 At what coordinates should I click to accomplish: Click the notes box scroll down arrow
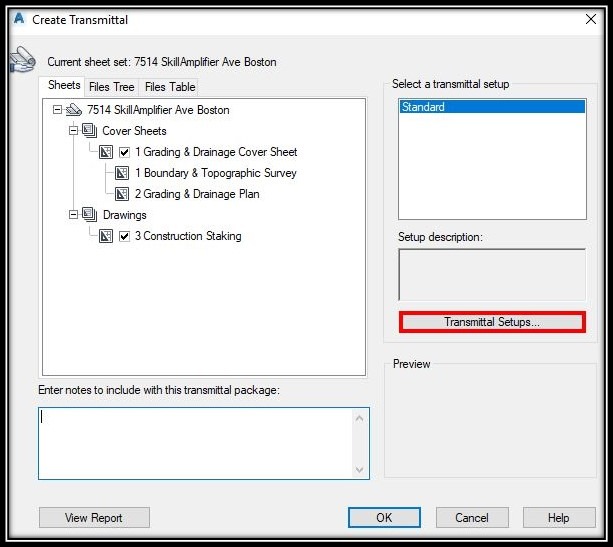click(x=359, y=469)
